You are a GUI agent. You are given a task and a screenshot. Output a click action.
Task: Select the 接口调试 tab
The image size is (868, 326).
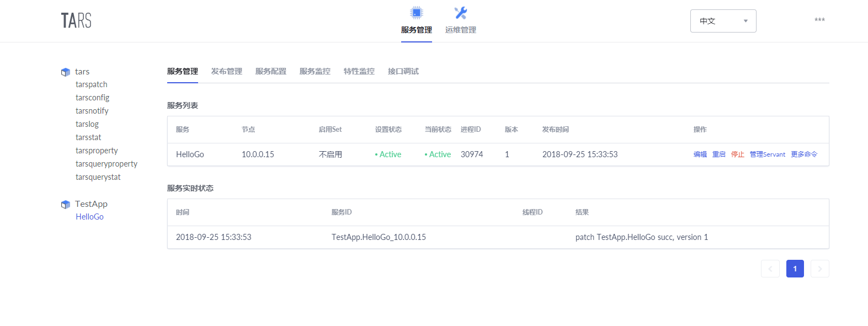click(403, 71)
